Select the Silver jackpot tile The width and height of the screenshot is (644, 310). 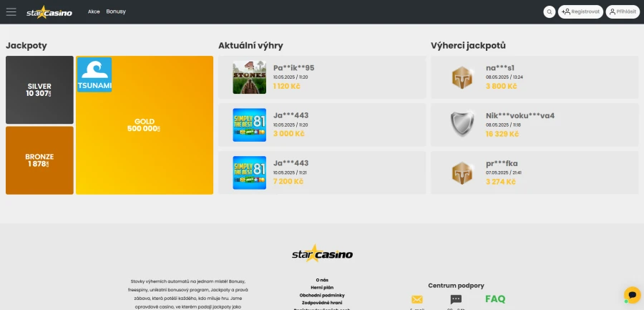(x=39, y=89)
